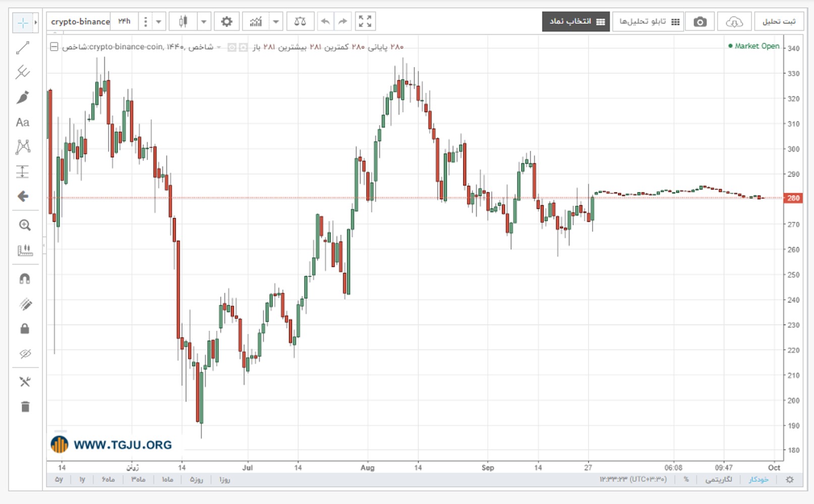
Task: Select the ruler measure tool
Action: (x=25, y=250)
